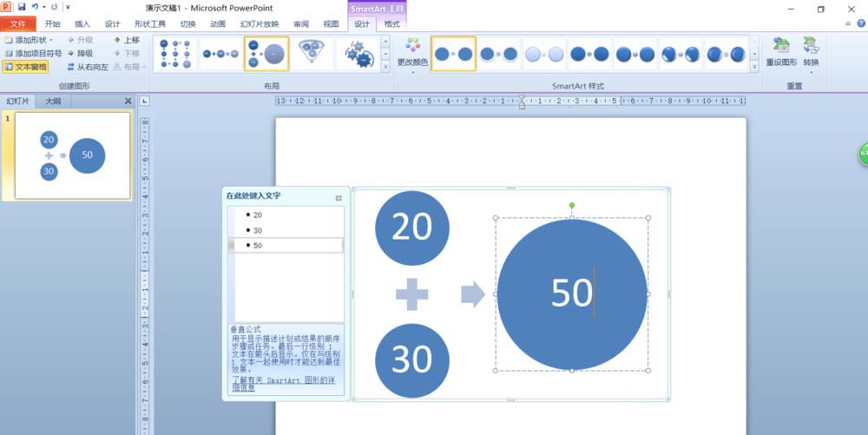Click 添加项目符号
Image resolution: width=868 pixels, height=435 pixels.
click(33, 53)
